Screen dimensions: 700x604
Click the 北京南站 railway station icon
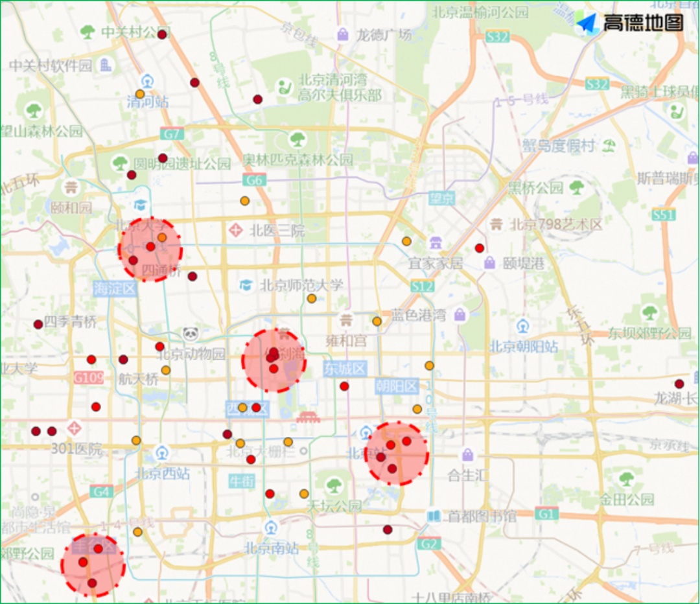(x=270, y=528)
